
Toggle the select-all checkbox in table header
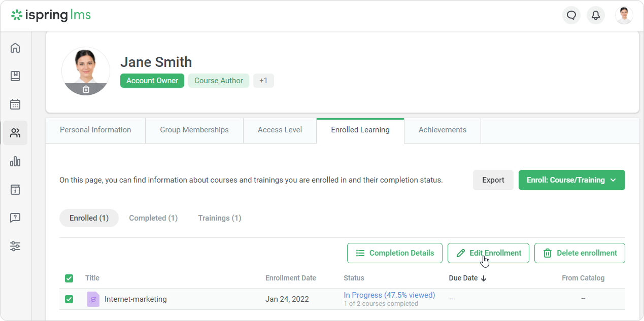pos(69,278)
